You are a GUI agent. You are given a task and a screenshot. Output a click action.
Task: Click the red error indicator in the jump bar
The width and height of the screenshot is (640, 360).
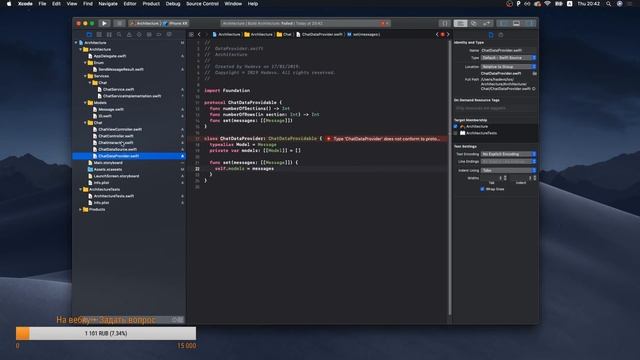tap(442, 34)
